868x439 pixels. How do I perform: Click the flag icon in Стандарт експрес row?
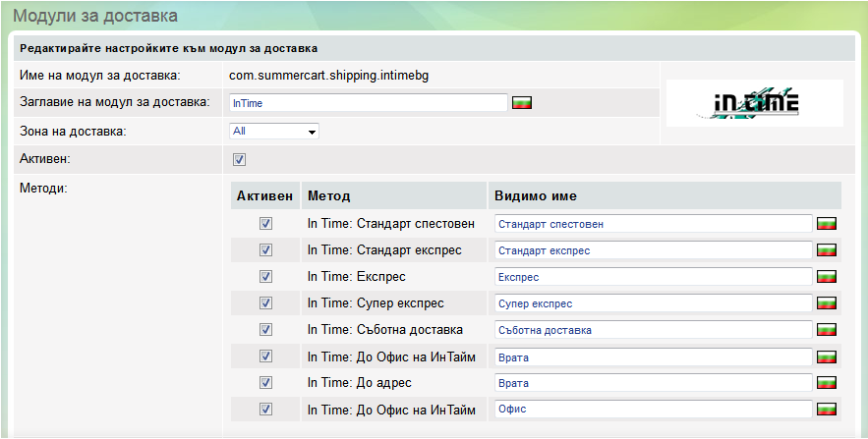(827, 250)
